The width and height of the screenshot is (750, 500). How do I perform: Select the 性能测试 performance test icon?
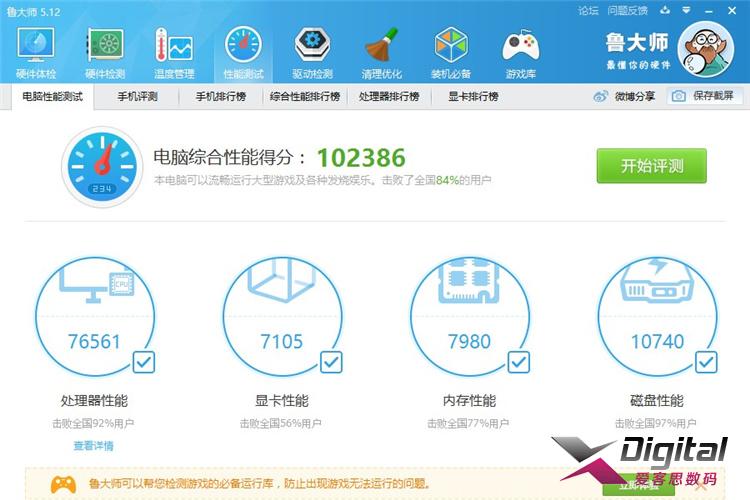point(243,53)
